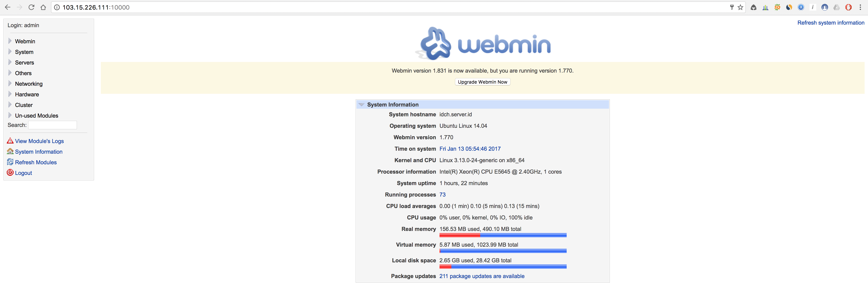Click the SEOquake extension icon

pyautogui.click(x=777, y=7)
